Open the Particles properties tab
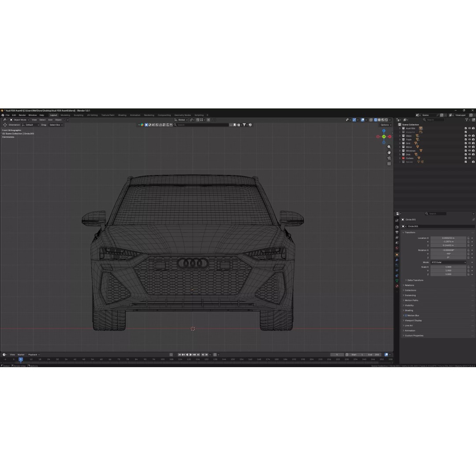This screenshot has height=476, width=476. tap(397, 265)
